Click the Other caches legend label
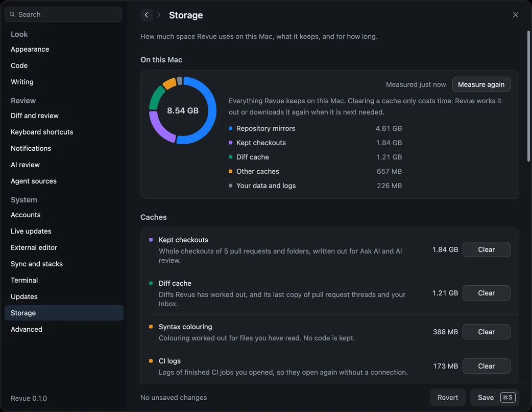The width and height of the screenshot is (532, 412). 257,171
